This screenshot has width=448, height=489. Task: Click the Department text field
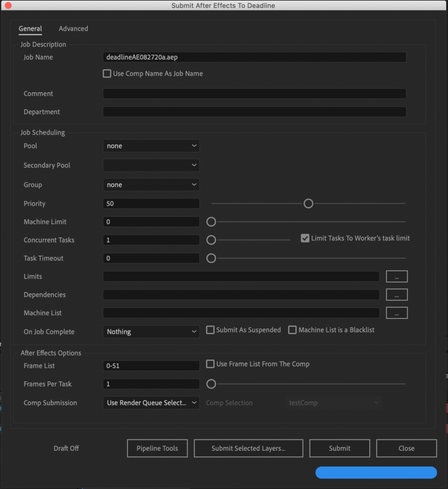coord(255,112)
